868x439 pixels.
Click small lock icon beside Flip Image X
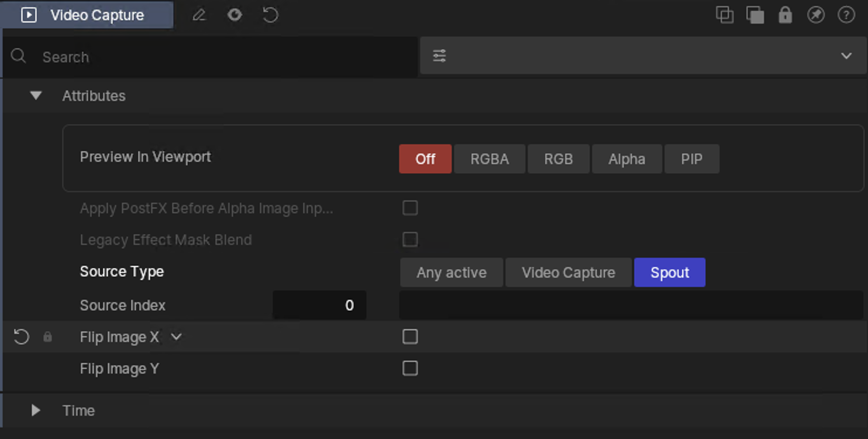[48, 337]
